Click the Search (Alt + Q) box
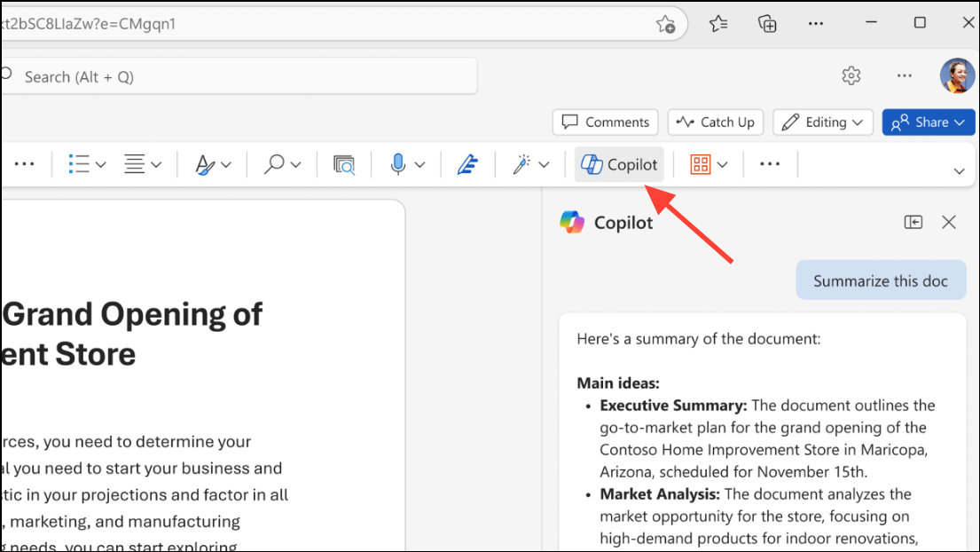Viewport: 980px width, 552px height. click(x=239, y=76)
